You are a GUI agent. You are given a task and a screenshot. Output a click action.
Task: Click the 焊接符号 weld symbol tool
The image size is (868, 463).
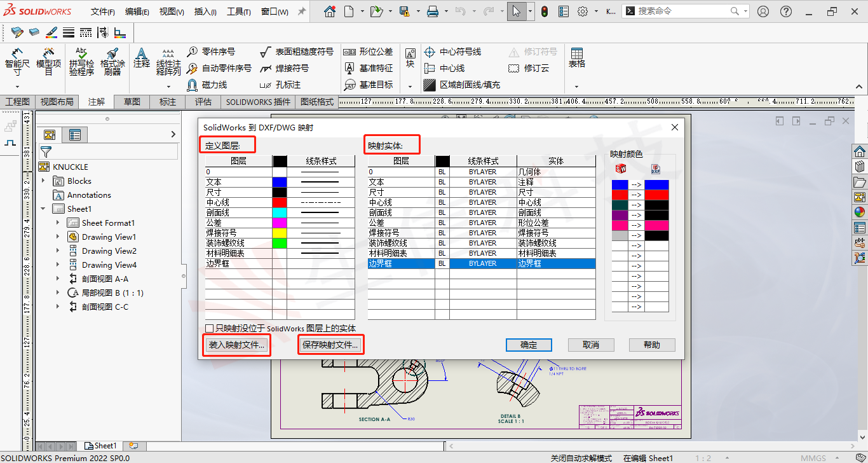(x=284, y=68)
